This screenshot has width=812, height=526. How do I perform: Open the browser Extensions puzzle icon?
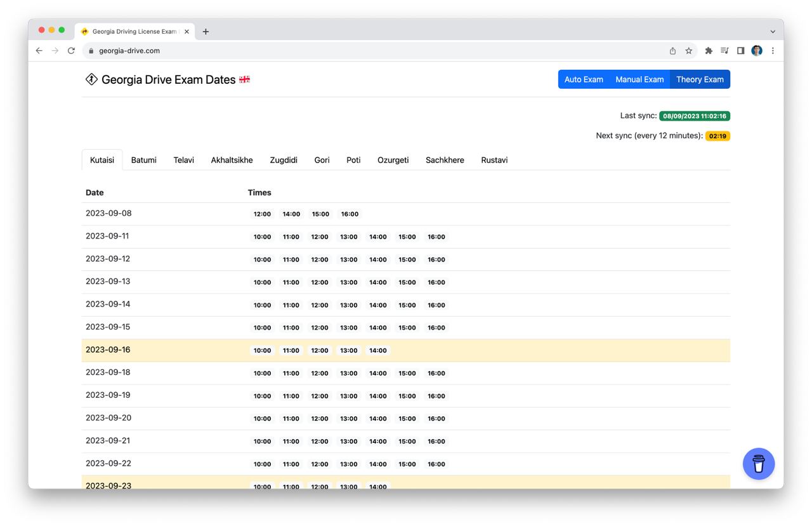tap(708, 50)
